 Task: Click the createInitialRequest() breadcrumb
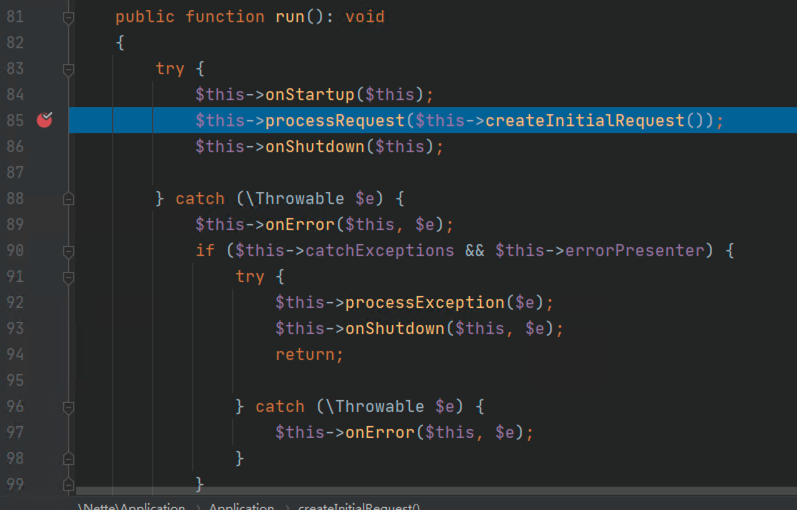coord(358,506)
